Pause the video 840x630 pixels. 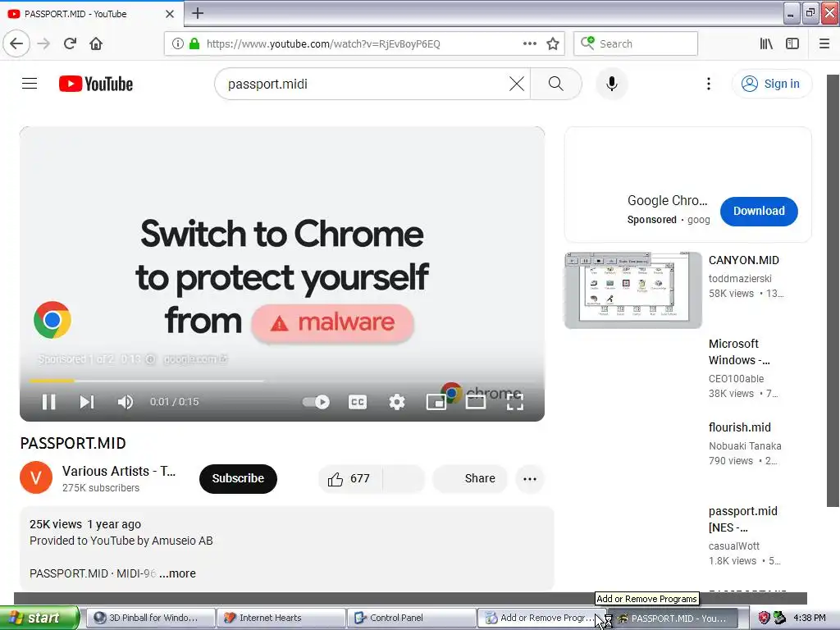(48, 402)
